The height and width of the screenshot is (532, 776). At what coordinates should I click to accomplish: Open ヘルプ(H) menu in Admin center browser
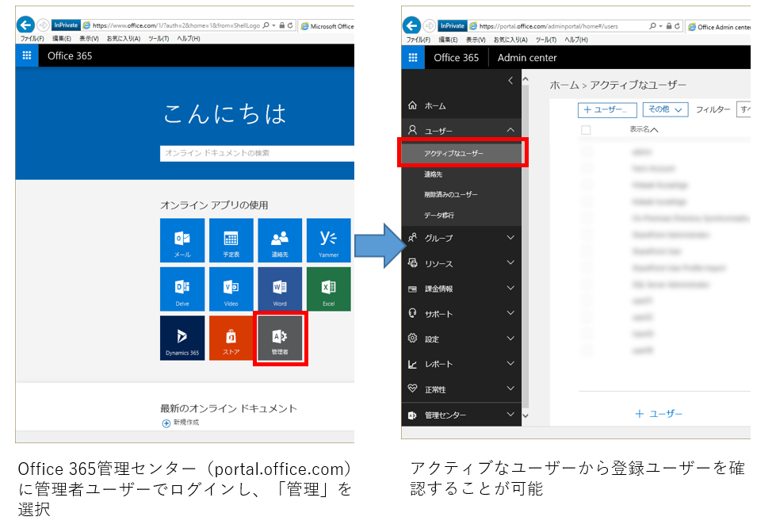(x=576, y=40)
